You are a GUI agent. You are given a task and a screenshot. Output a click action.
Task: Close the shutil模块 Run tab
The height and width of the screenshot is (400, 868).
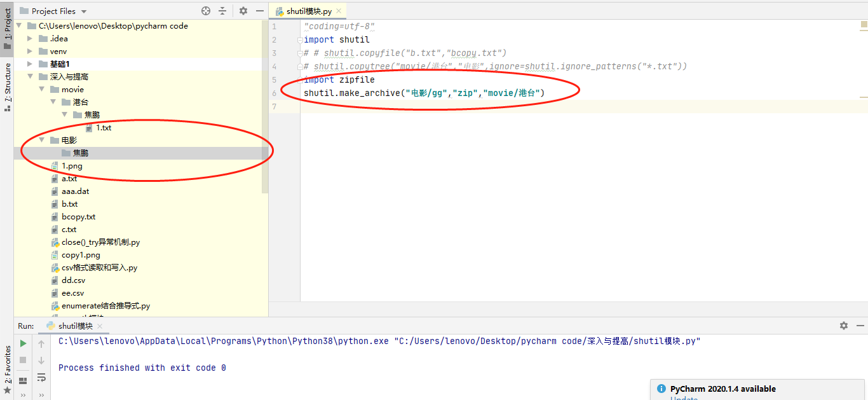pos(99,326)
